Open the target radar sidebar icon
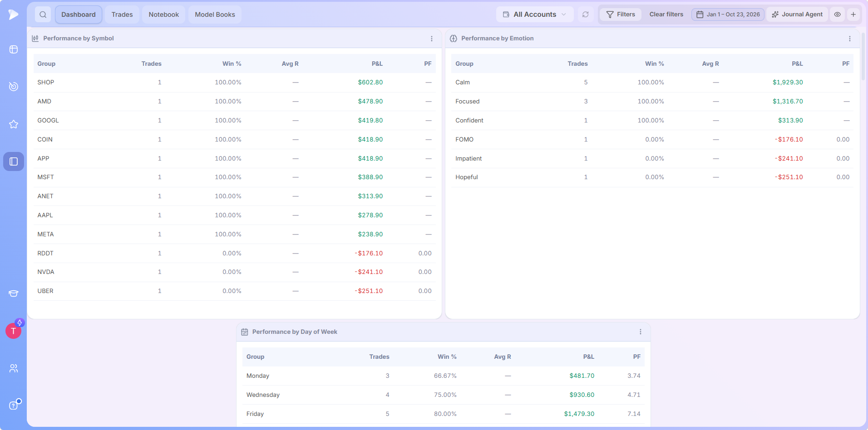Screen dimensions: 868x430 click(x=14, y=86)
